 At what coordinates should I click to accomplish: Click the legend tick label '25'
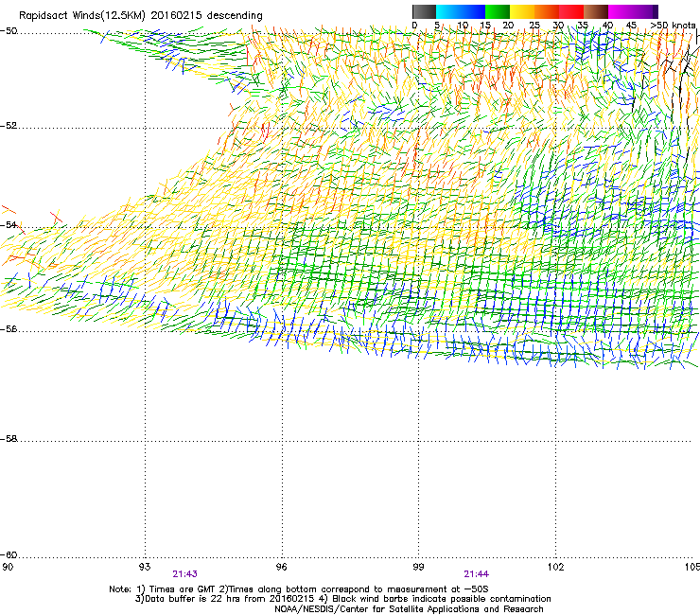(x=534, y=26)
